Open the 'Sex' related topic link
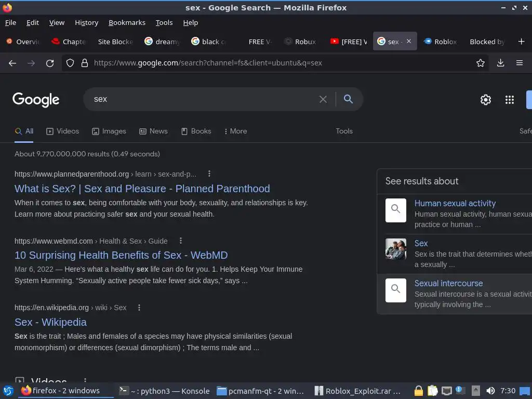Screen dimensions: 532x399 tap(421, 243)
